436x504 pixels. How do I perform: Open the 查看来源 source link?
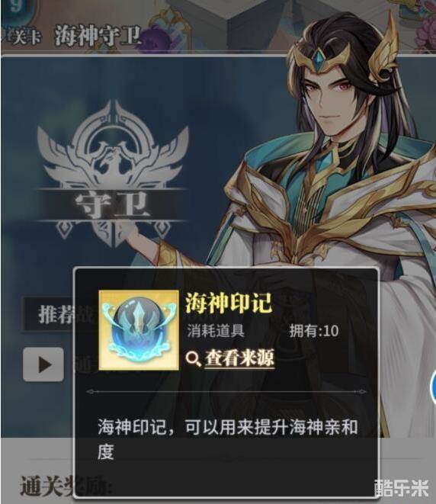tap(239, 358)
